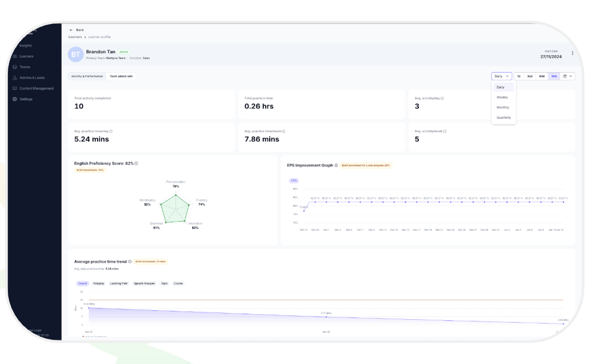Image resolution: width=591 pixels, height=364 pixels.
Task: Click the BT avatar circle
Action: pyautogui.click(x=75, y=54)
